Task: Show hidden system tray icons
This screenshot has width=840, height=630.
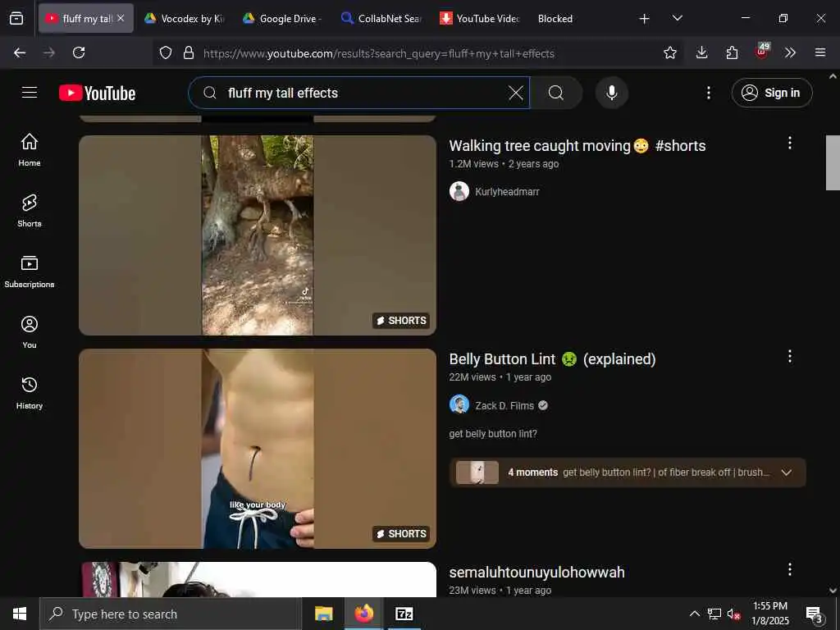Action: pos(694,614)
